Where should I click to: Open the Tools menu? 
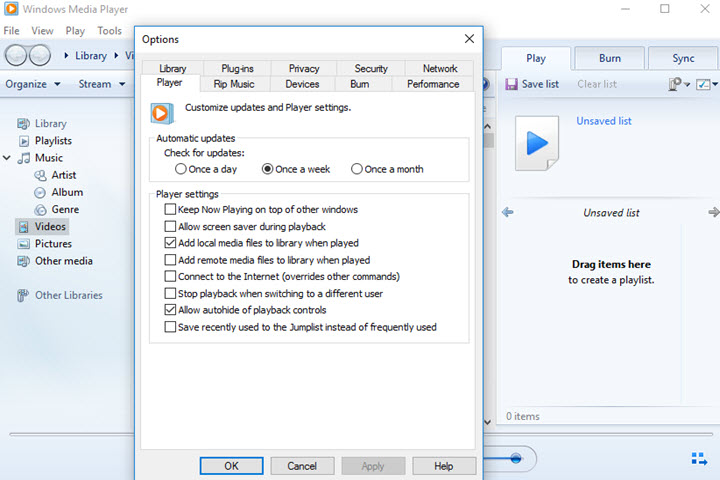pos(109,31)
